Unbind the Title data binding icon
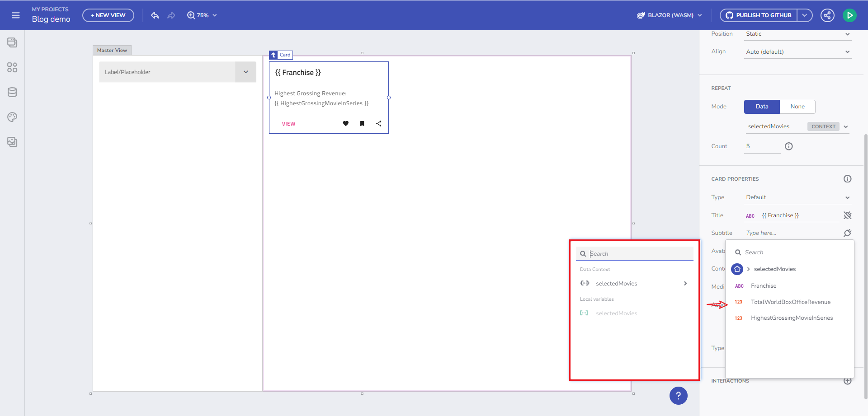Viewport: 868px width, 416px height. click(847, 215)
